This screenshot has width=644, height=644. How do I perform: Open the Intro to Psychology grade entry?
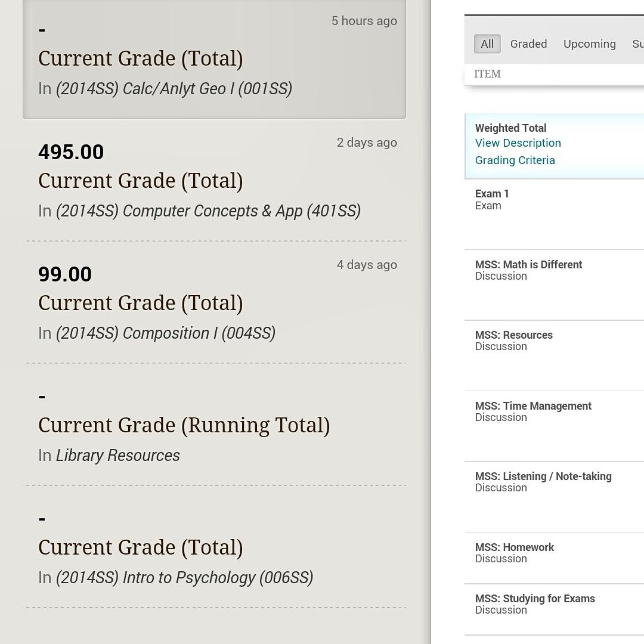(215, 547)
